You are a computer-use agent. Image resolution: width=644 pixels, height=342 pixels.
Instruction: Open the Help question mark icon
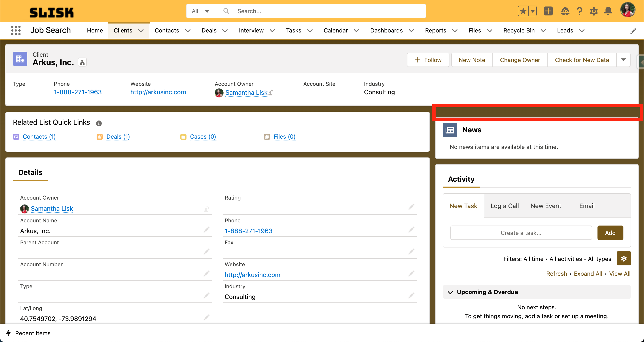[580, 11]
